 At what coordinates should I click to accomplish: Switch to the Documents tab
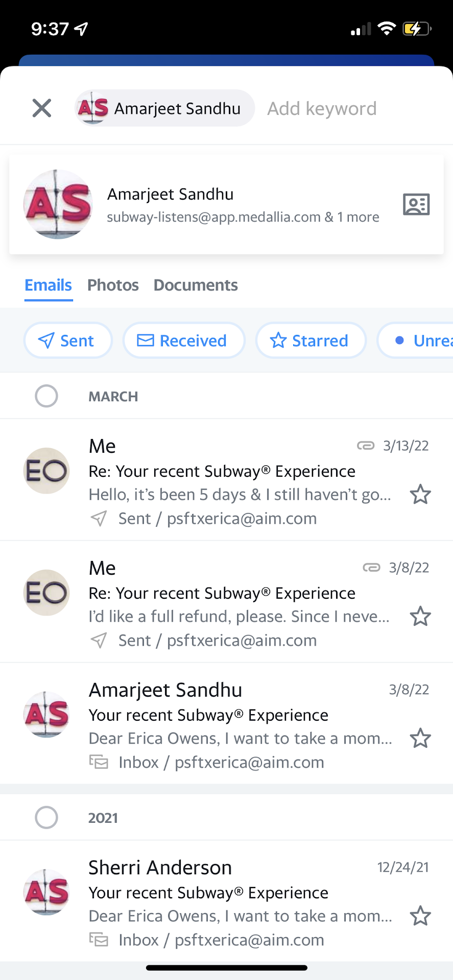[x=196, y=285]
